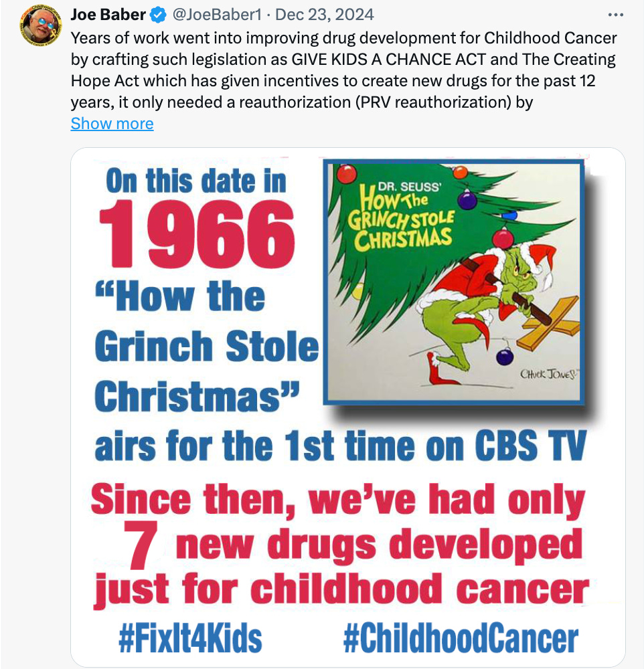Open the Dec 23, 2024 timestamp
The width and height of the screenshot is (644, 669).
point(325,15)
